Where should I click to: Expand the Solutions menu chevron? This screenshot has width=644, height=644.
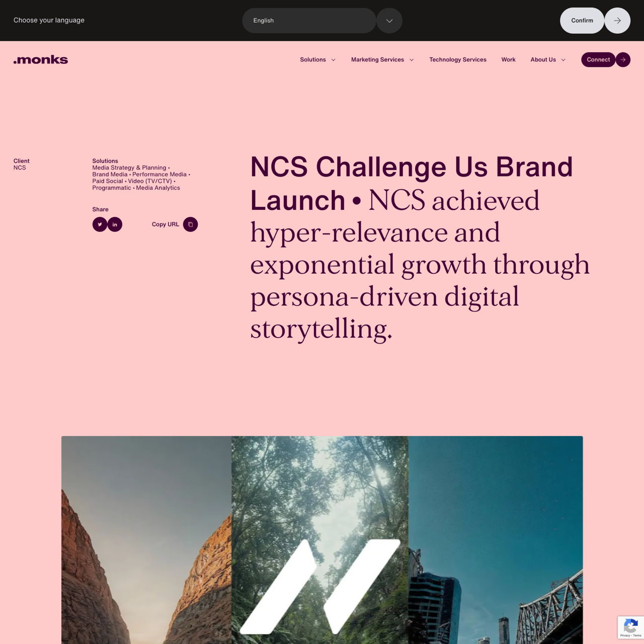pyautogui.click(x=333, y=60)
